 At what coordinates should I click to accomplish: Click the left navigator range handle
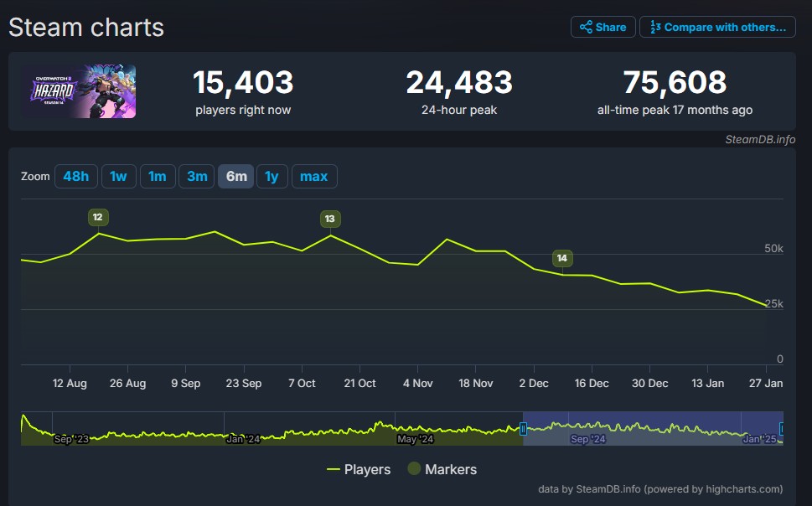(523, 429)
